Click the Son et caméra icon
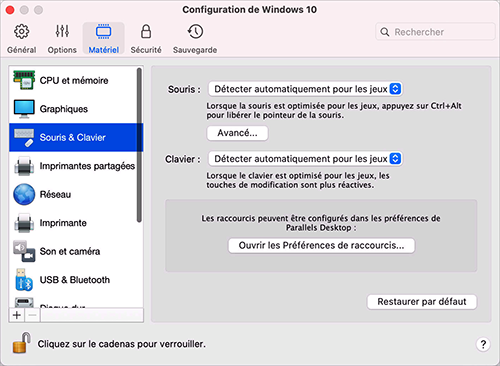Screen dimensions: 500x366 24,251
